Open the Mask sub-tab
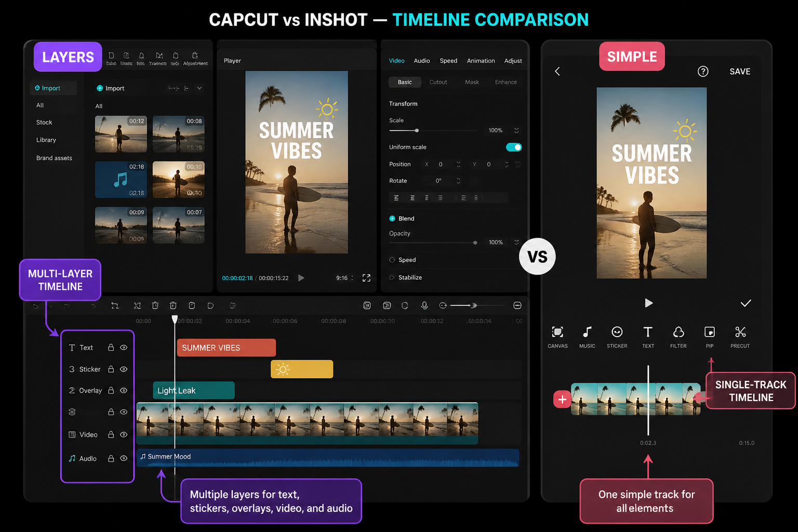Screen dimensions: 798x532 (472, 82)
